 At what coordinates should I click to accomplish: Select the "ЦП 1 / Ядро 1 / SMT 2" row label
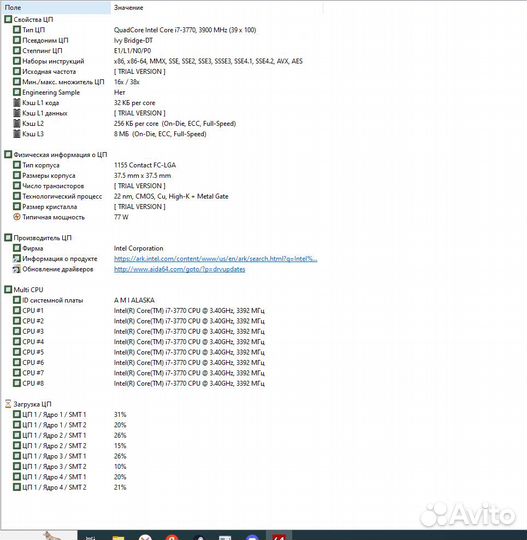pos(54,425)
